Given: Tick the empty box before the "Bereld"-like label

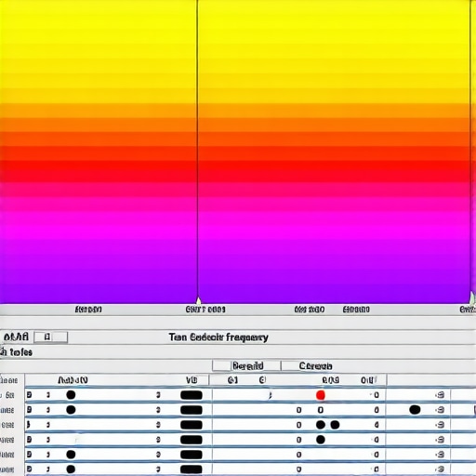Looking at the screenshot, I should tap(221, 365).
